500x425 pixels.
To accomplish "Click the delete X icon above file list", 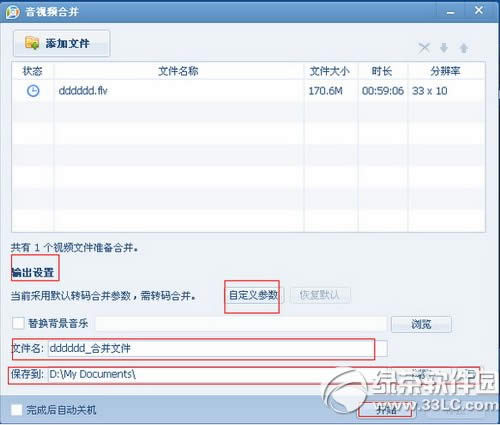I will point(424,48).
